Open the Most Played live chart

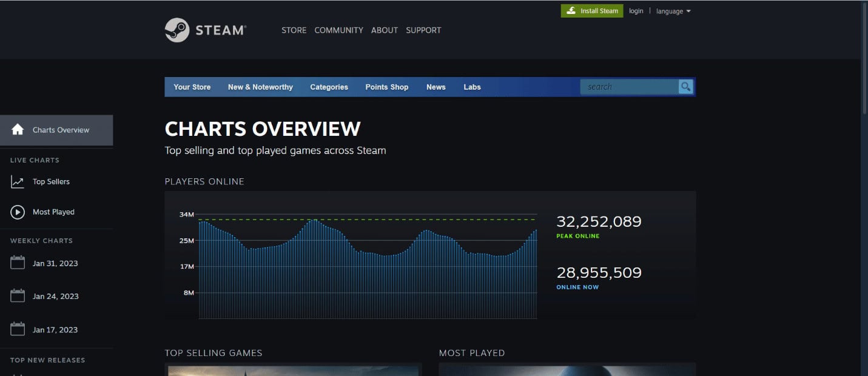click(x=56, y=212)
